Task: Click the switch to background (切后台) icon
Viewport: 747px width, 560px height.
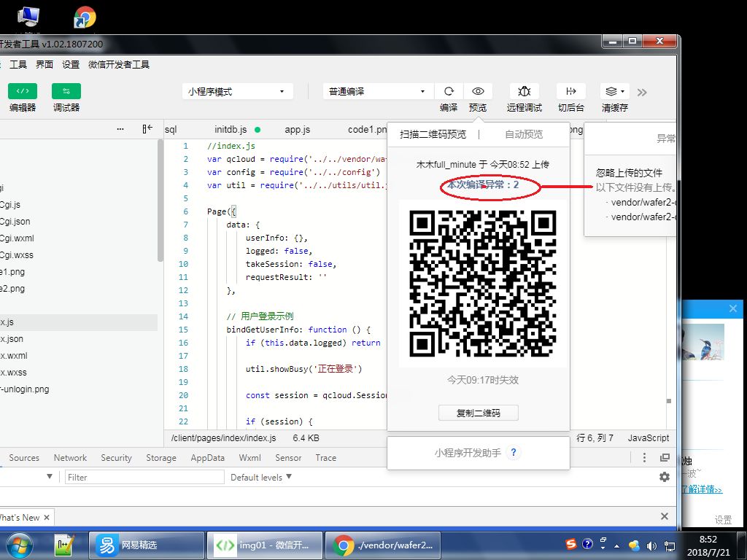Action: pyautogui.click(x=570, y=91)
